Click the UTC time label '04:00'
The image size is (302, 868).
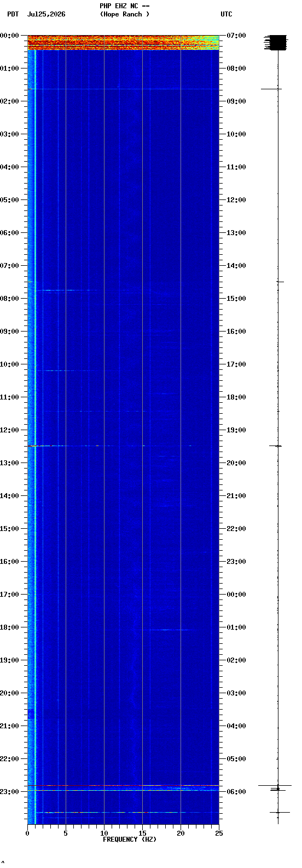pyautogui.click(x=236, y=726)
